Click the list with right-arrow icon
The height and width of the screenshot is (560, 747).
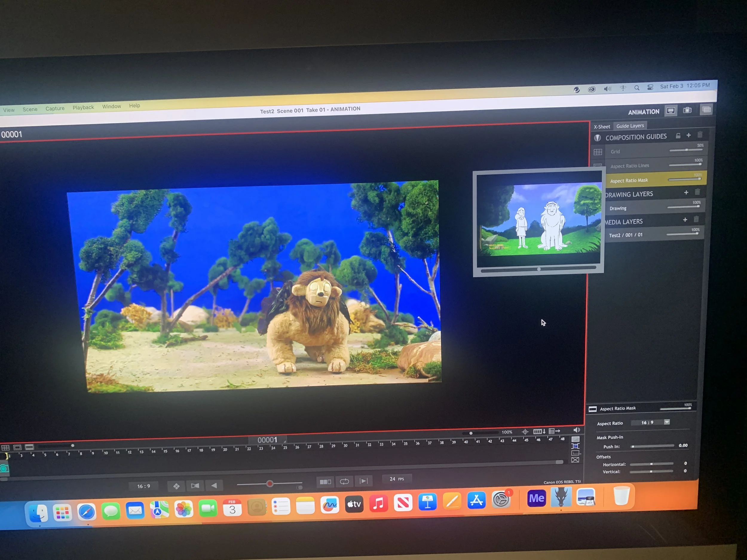(x=554, y=431)
